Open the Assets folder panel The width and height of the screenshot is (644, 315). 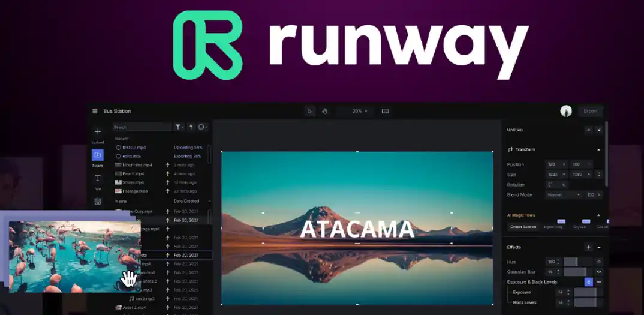tap(97, 155)
